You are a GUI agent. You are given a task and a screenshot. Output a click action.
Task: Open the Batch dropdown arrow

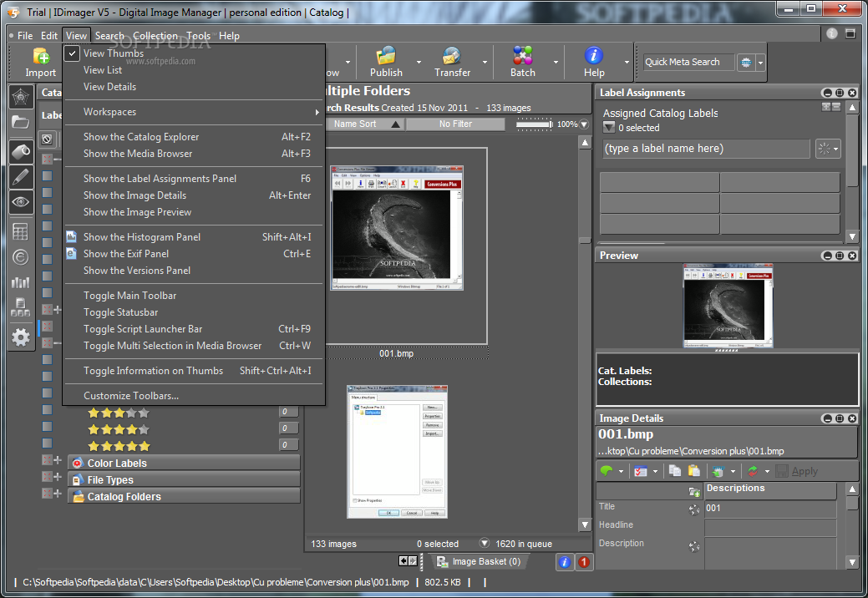pos(556,62)
